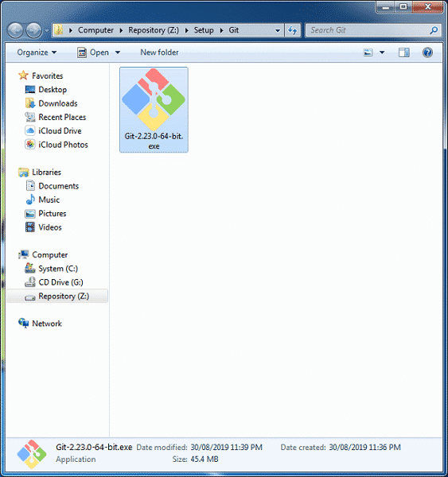Open the Organize menu
The image size is (448, 477).
37,52
